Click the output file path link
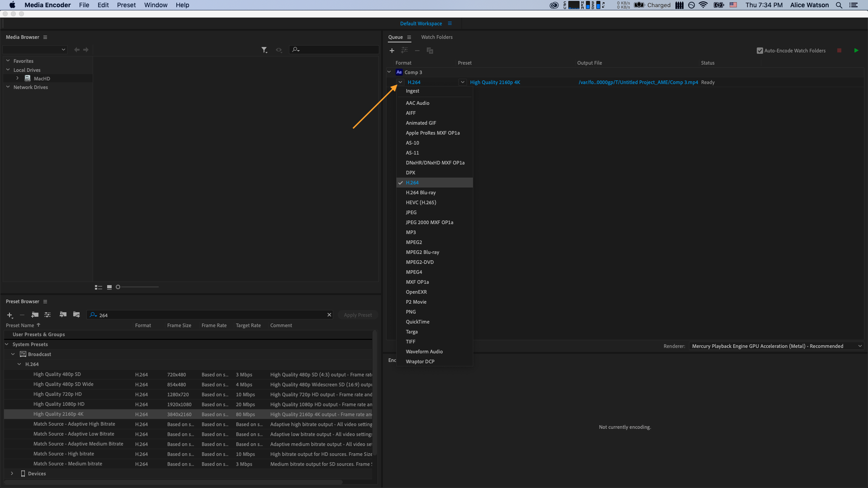 [638, 82]
